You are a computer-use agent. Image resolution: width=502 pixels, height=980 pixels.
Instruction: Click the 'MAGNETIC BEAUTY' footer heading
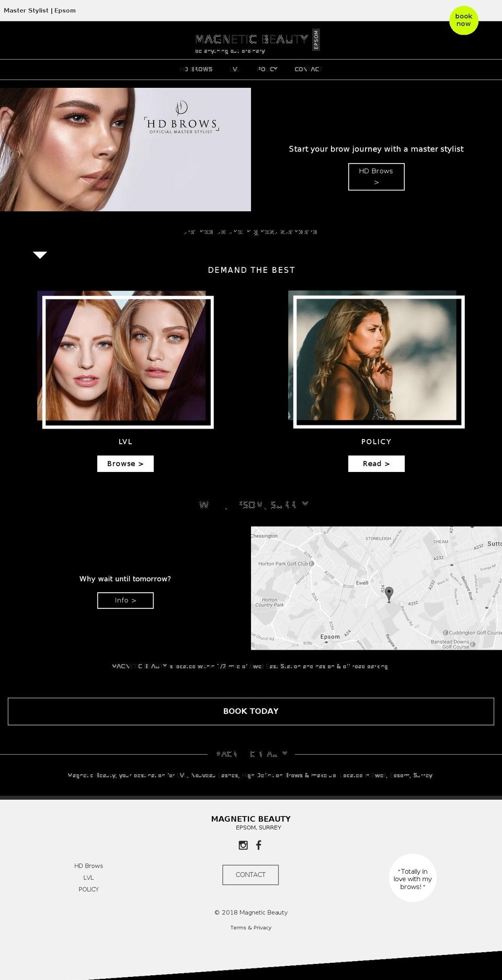tap(251, 819)
